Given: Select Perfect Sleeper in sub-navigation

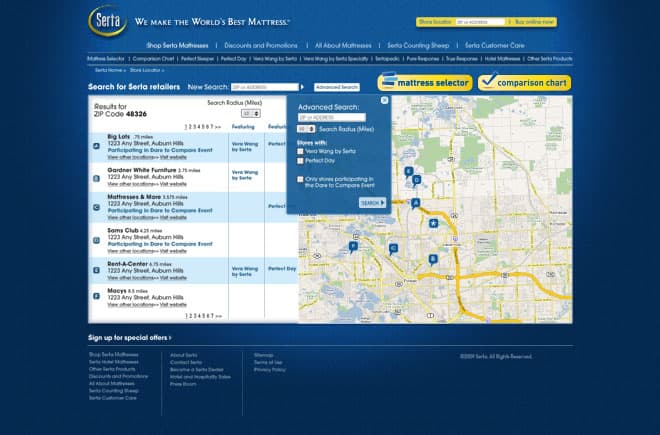Looking at the screenshot, I should [x=197, y=59].
